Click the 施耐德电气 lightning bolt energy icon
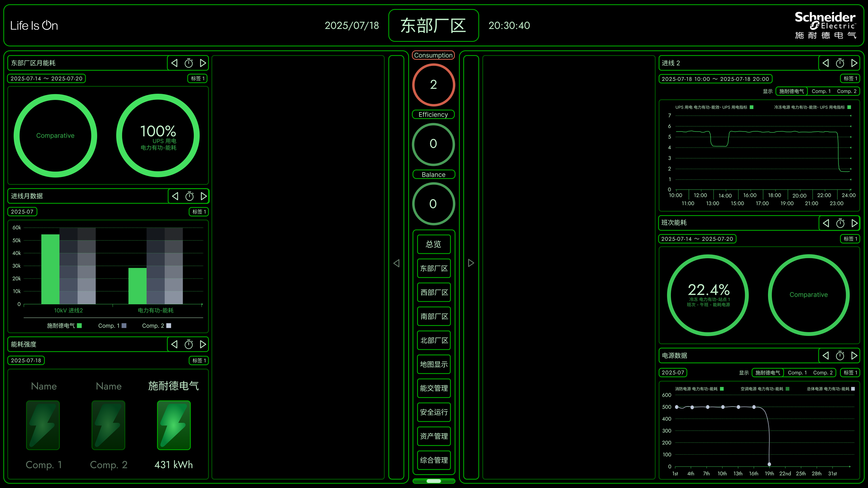 click(174, 425)
